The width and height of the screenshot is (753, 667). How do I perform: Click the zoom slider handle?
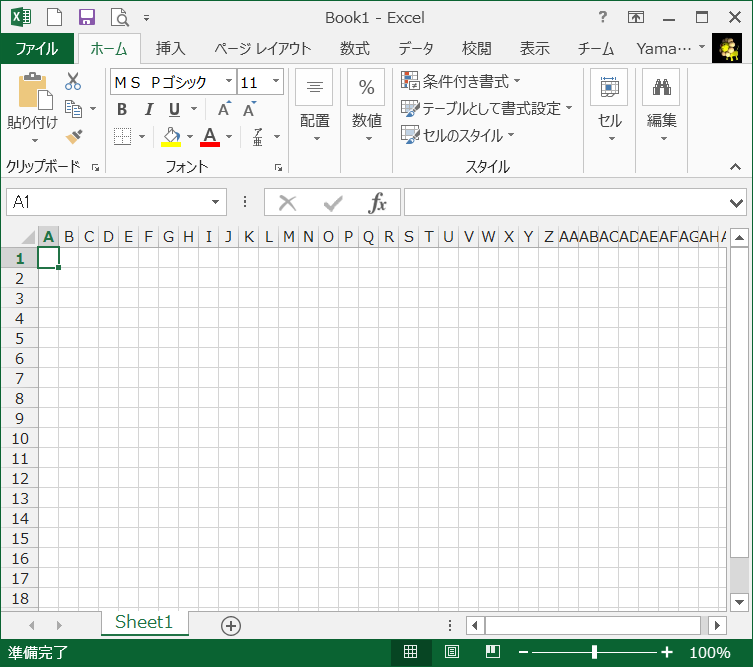(x=595, y=652)
